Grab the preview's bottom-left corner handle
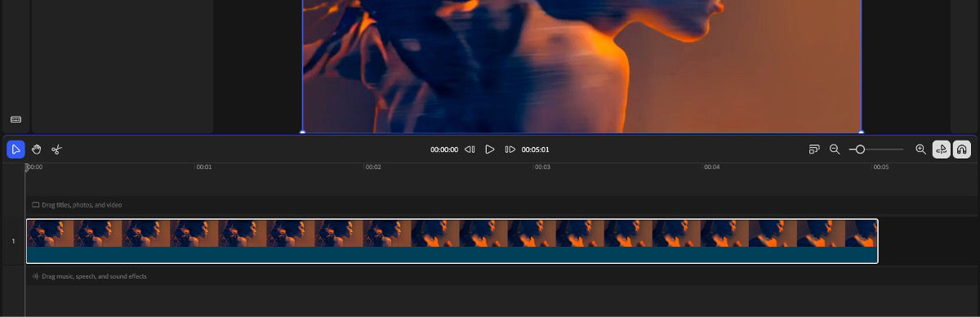Screen dimensions: 980x317 (303, 132)
